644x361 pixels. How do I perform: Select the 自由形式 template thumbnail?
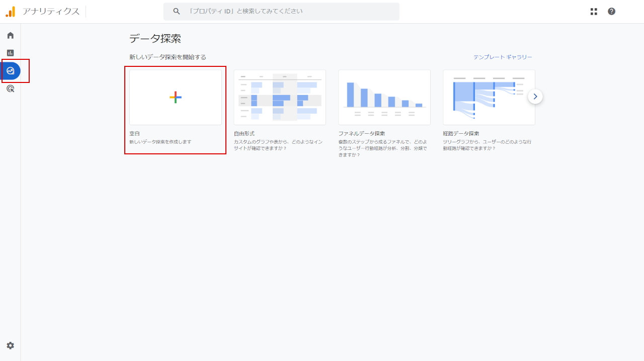(x=280, y=98)
